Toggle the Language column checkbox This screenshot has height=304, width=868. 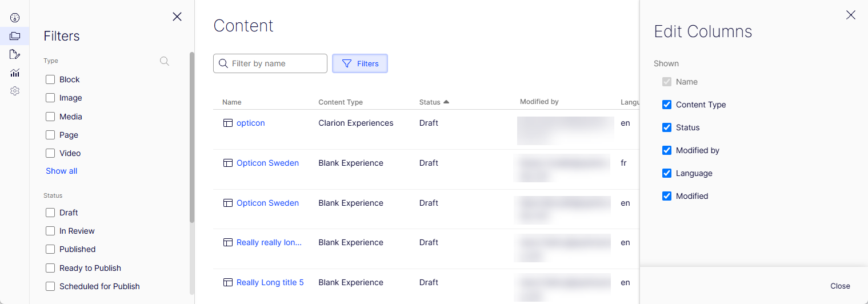coord(666,173)
